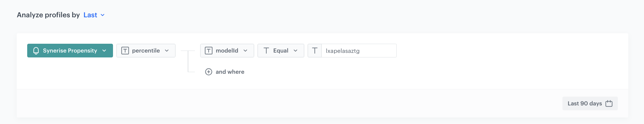Click the lxapelasaztg value input field

pos(359,51)
